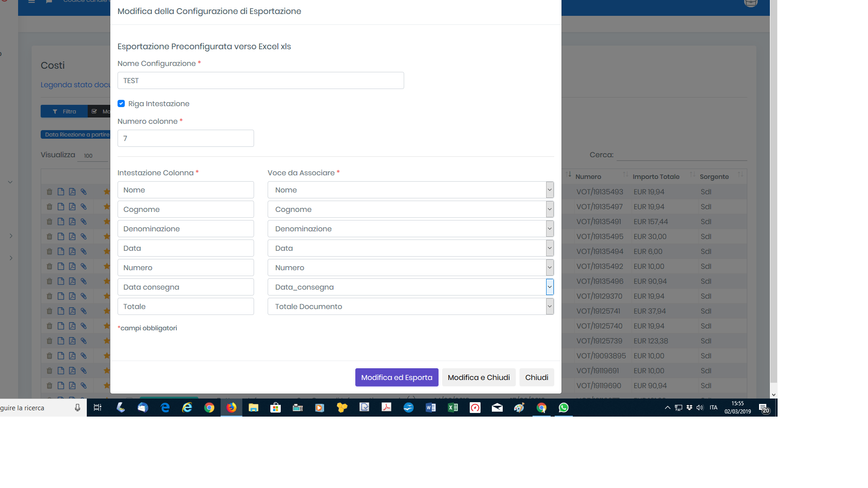The height and width of the screenshot is (488, 868).
Task: Click the star icon for row VOT/19135494
Action: tap(107, 251)
